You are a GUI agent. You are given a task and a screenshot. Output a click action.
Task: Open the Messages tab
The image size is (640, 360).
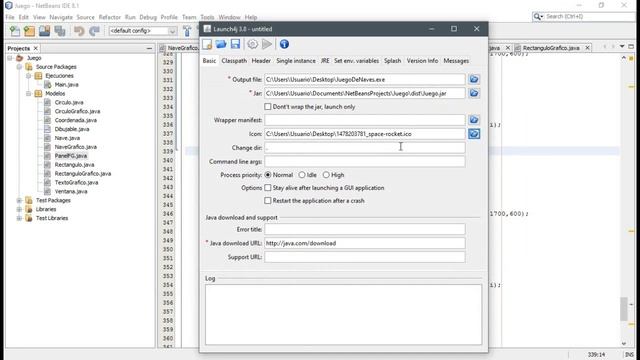pyautogui.click(x=456, y=60)
